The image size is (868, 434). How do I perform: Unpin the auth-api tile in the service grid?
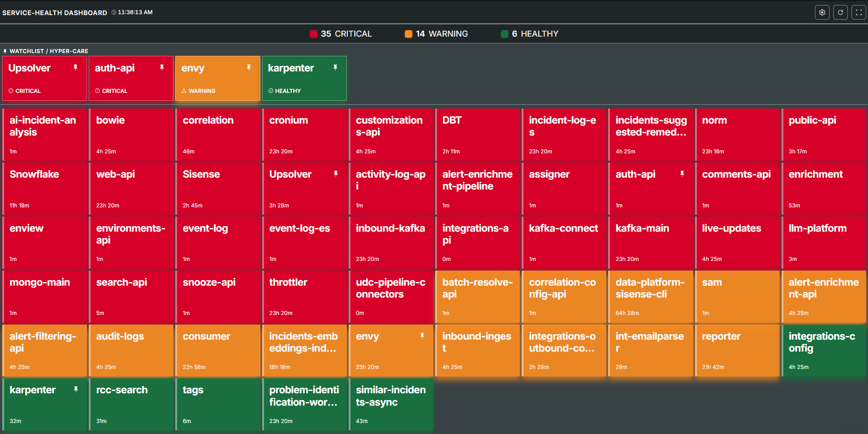point(682,174)
